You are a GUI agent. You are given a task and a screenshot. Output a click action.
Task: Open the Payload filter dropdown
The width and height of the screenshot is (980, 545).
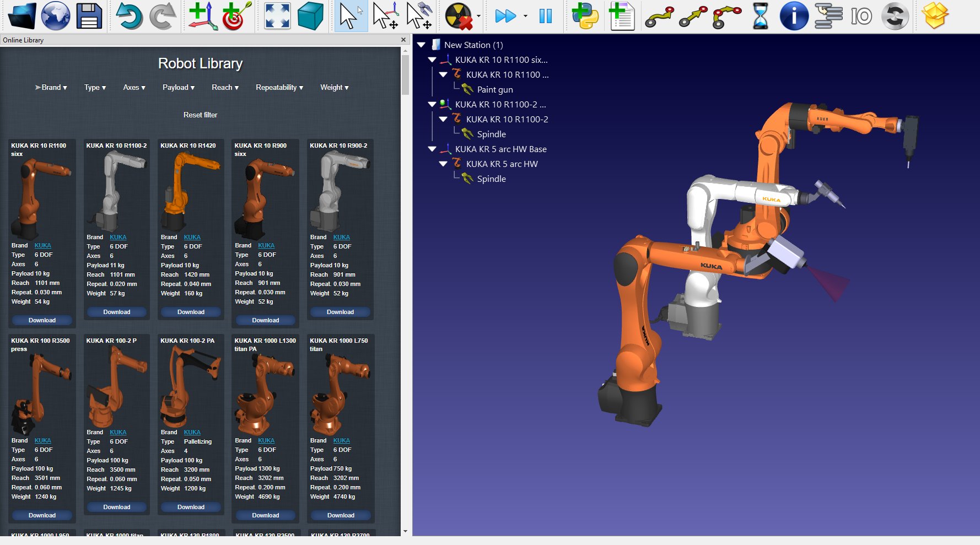tap(178, 87)
